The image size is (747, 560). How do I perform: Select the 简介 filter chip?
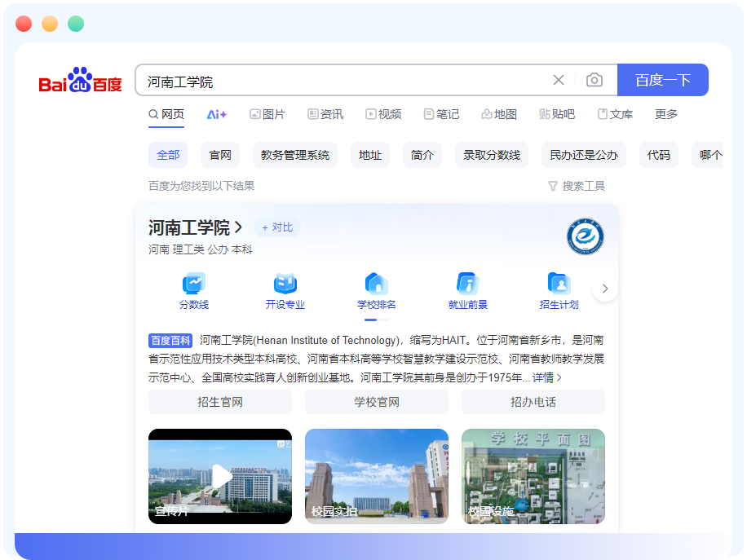(x=422, y=155)
